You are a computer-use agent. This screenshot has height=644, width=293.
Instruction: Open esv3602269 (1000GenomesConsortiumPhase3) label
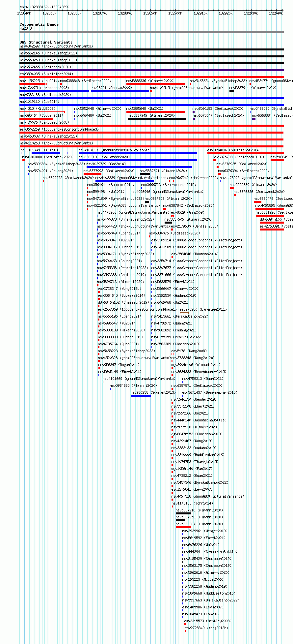tap(59, 129)
